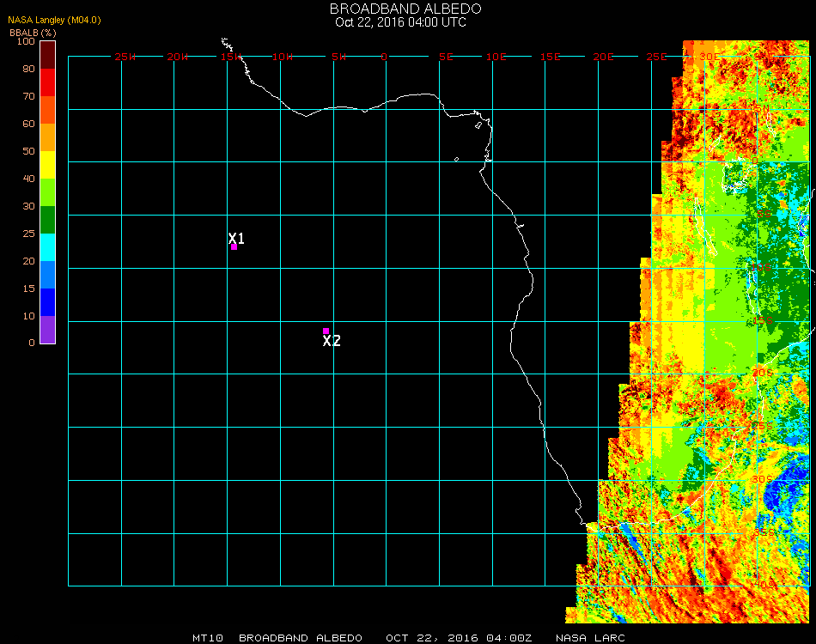Click the 15E longitude label
Viewport: 816px width, 644px height.
point(550,57)
